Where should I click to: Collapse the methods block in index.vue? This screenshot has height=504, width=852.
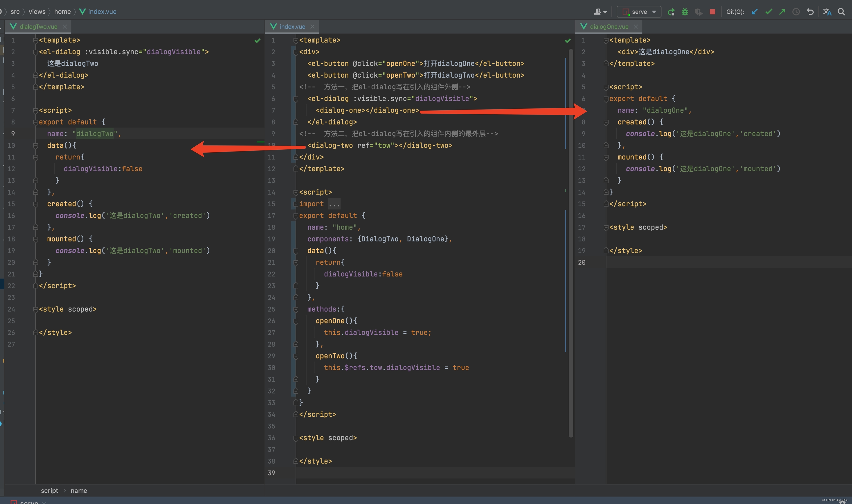(x=296, y=309)
